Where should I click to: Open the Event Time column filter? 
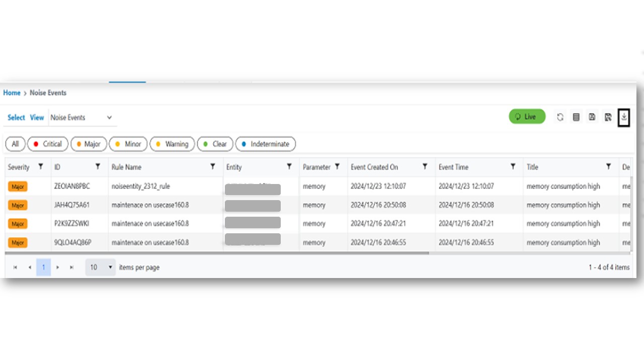tap(513, 166)
